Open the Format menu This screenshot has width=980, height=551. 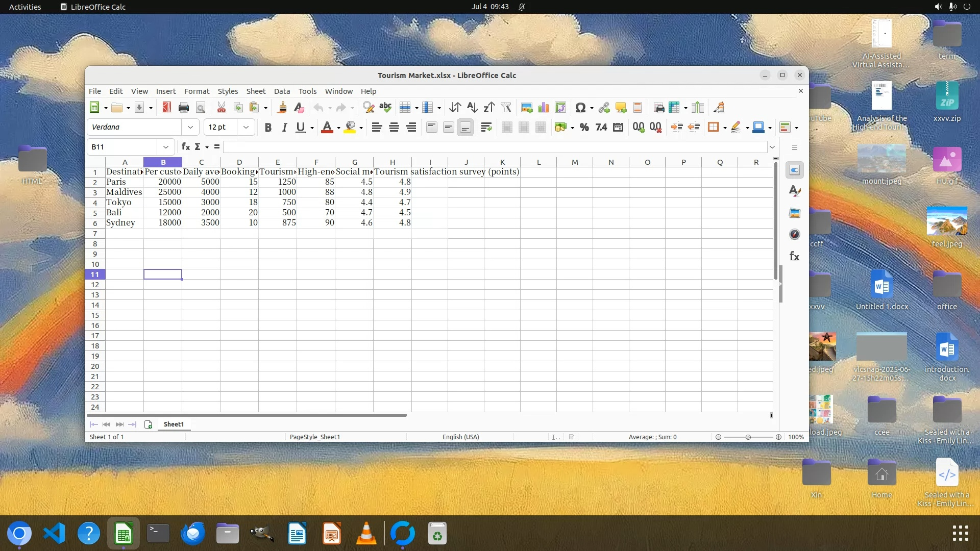(197, 91)
